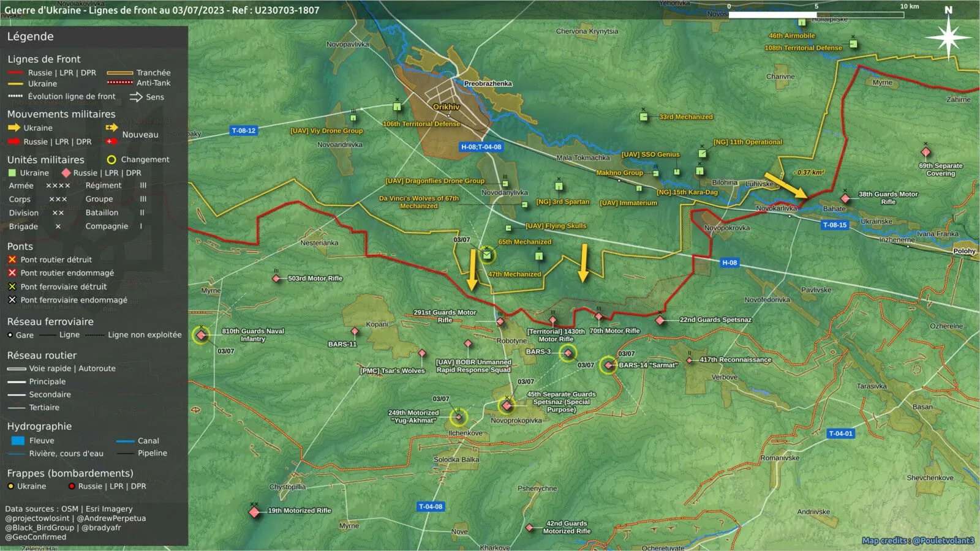
Task: Select the 106th Territorial Defense green square
Action: [397, 107]
